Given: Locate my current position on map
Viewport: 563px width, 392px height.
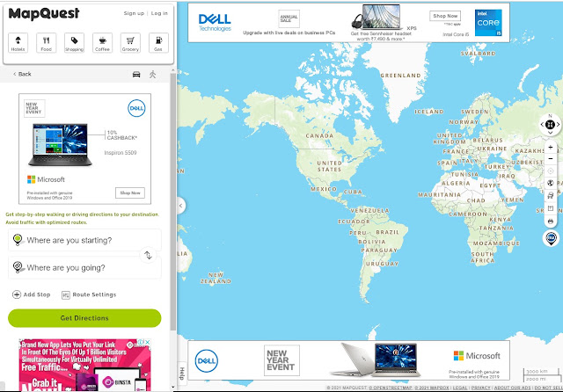Looking at the screenshot, I should (551, 171).
